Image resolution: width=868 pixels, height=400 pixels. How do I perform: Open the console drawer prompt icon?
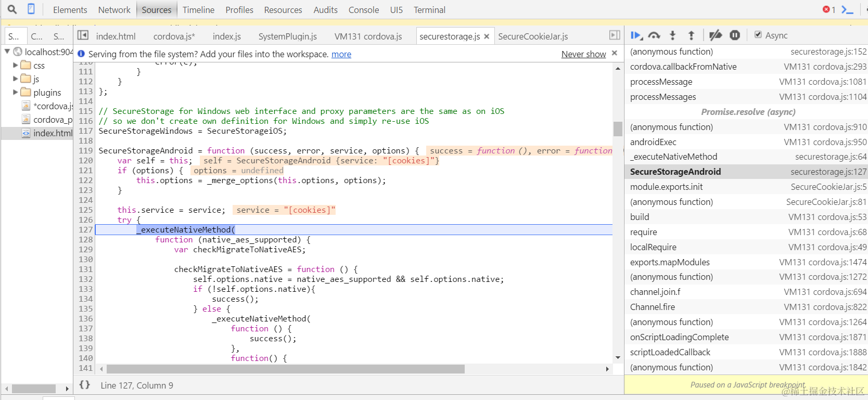(x=847, y=9)
